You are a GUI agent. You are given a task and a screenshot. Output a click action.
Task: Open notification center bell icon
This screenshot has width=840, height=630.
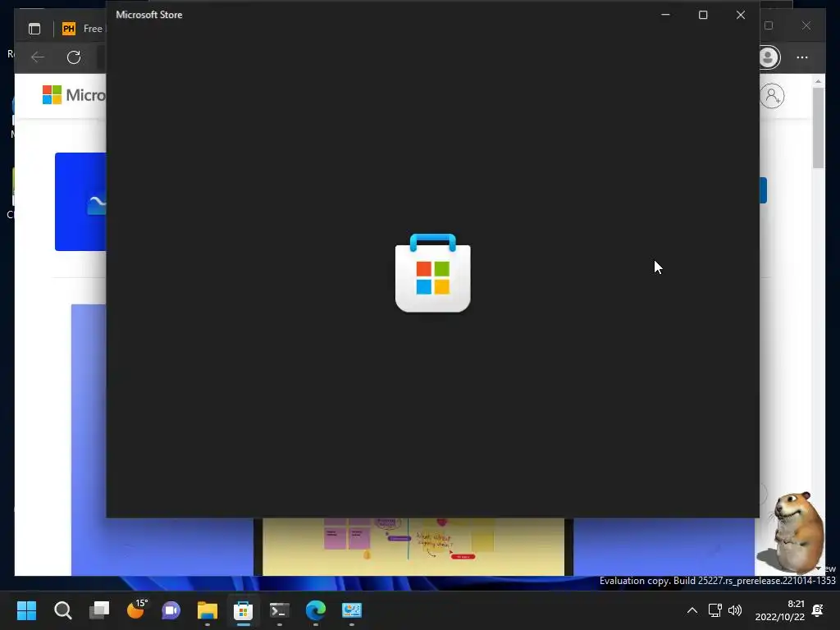818,610
